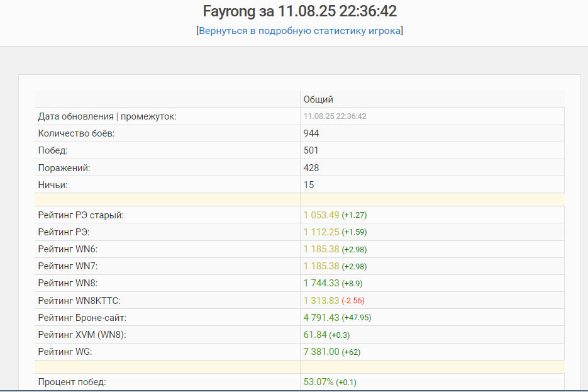Image resolution: width=588 pixels, height=392 pixels.
Task: Click the red -2.56 change for WN8KTTC
Action: (x=353, y=301)
